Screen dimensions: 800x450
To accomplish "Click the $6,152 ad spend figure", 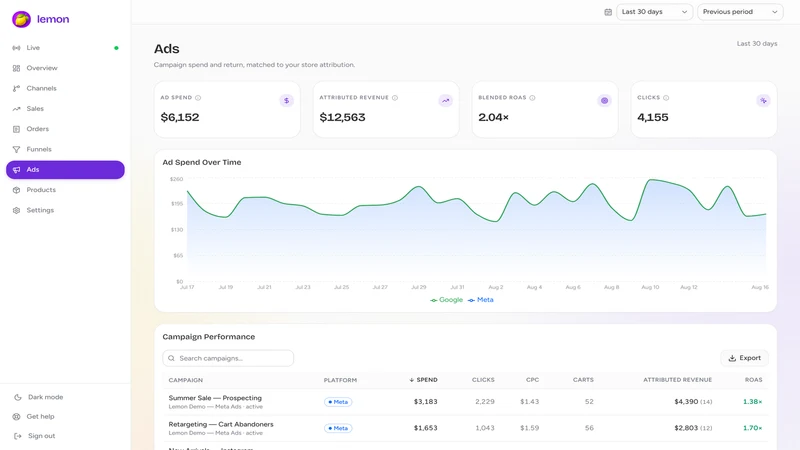I will click(180, 117).
